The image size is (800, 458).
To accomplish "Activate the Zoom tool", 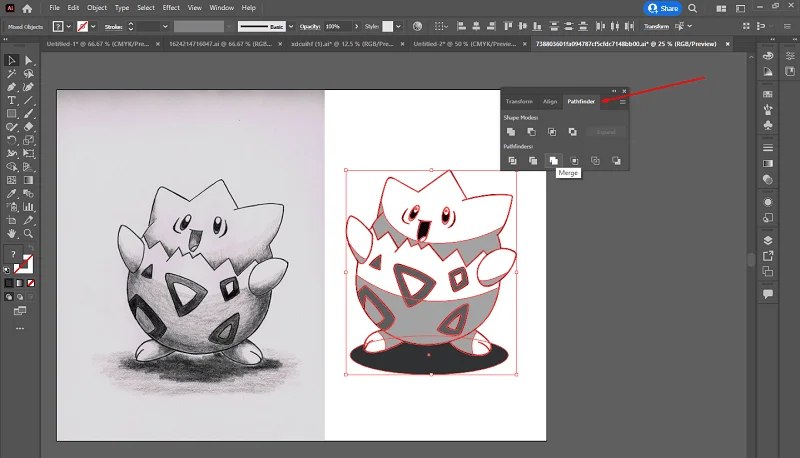I will [x=29, y=234].
